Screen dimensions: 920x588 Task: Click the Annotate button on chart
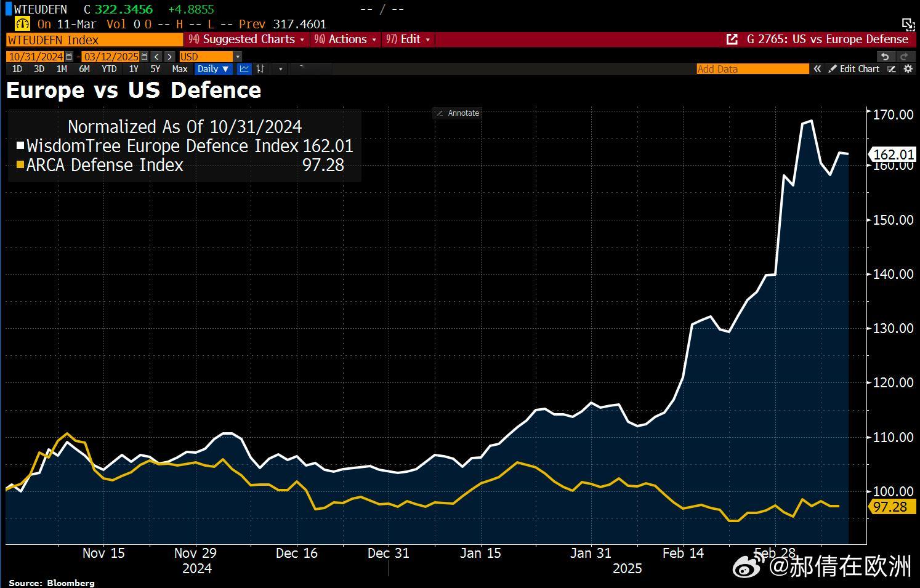(x=457, y=113)
